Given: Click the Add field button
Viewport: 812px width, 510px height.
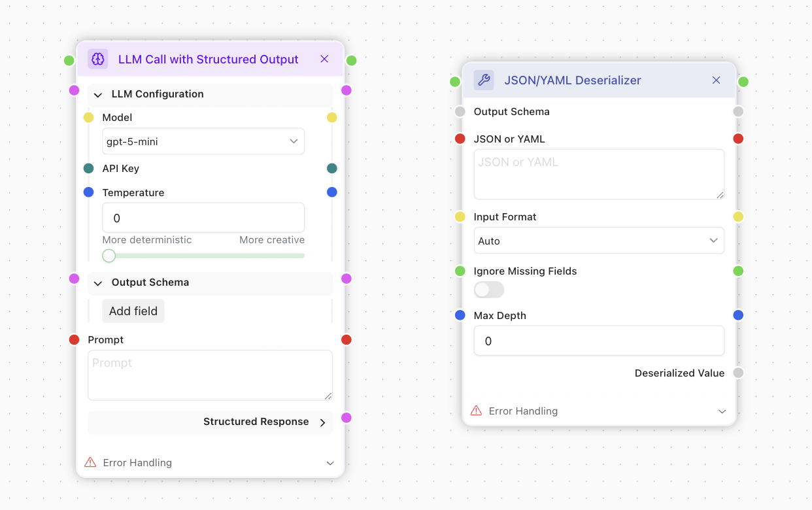Looking at the screenshot, I should (133, 311).
